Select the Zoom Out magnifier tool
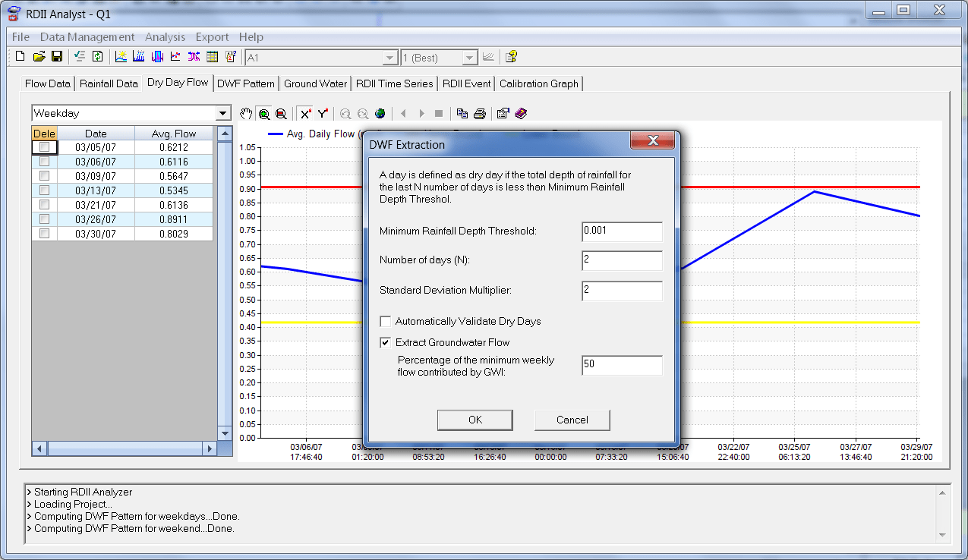The width and height of the screenshot is (968, 560). point(281,113)
